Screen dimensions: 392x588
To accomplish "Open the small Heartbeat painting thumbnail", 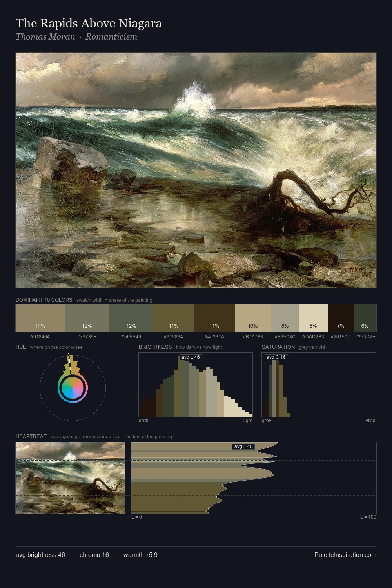I will [x=71, y=478].
